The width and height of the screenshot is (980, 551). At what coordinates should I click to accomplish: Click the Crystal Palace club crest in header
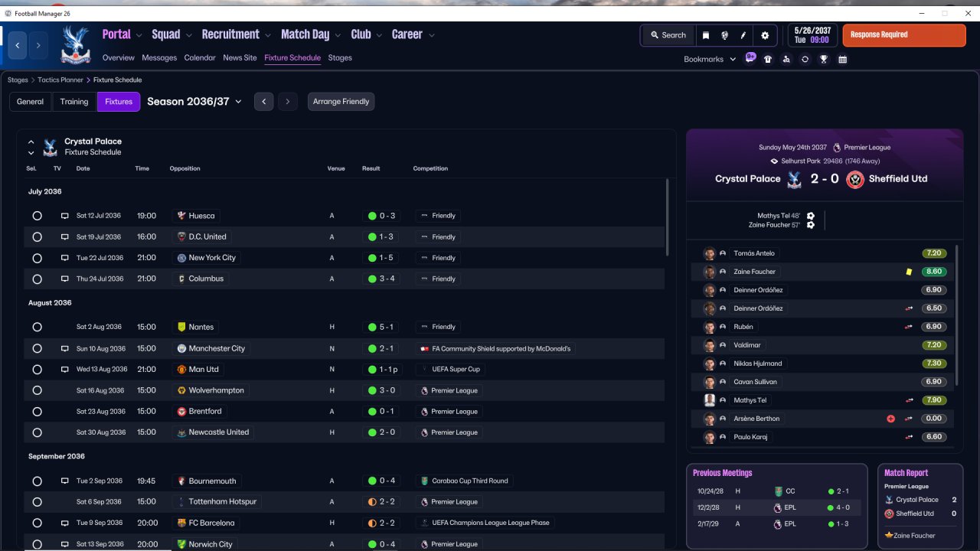[x=74, y=44]
